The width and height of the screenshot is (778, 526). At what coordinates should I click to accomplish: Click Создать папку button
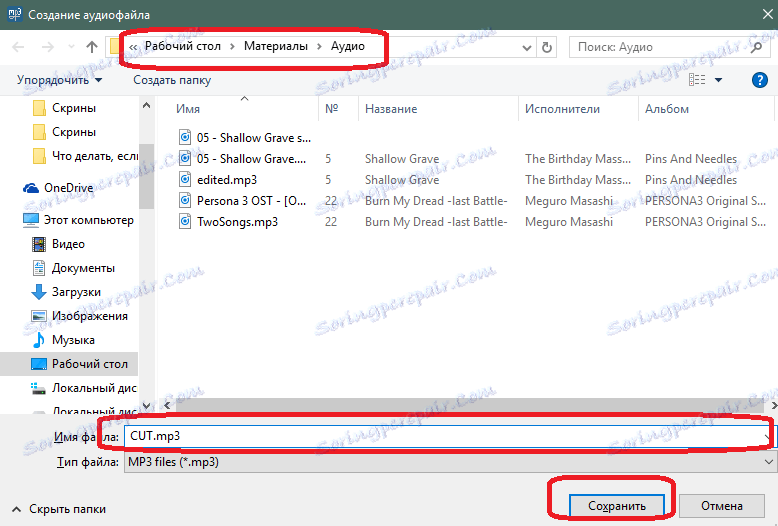tap(172, 80)
